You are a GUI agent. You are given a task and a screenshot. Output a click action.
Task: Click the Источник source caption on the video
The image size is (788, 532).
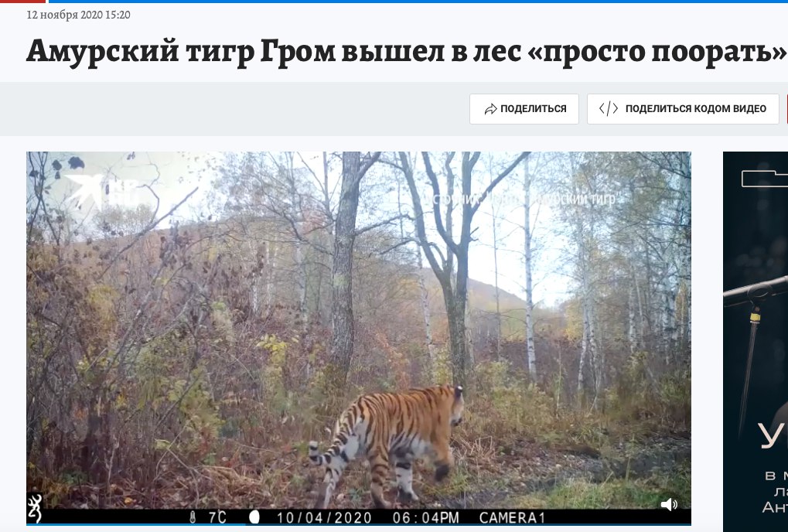pos(519,199)
